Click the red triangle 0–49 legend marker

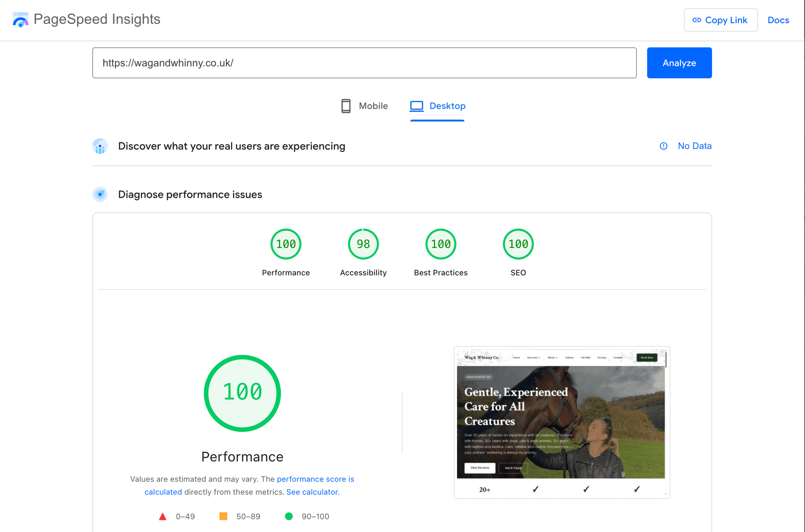163,516
